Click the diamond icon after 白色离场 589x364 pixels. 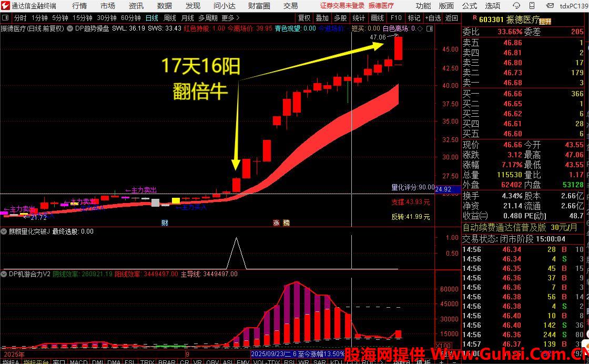pyautogui.click(x=420, y=28)
